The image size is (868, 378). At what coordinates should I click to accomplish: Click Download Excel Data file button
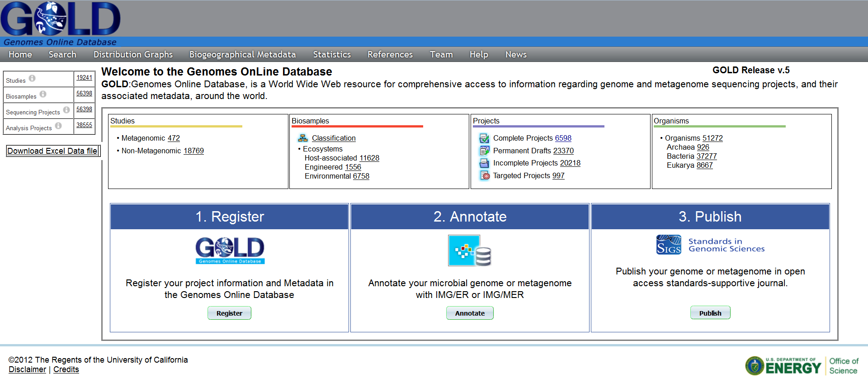[52, 151]
